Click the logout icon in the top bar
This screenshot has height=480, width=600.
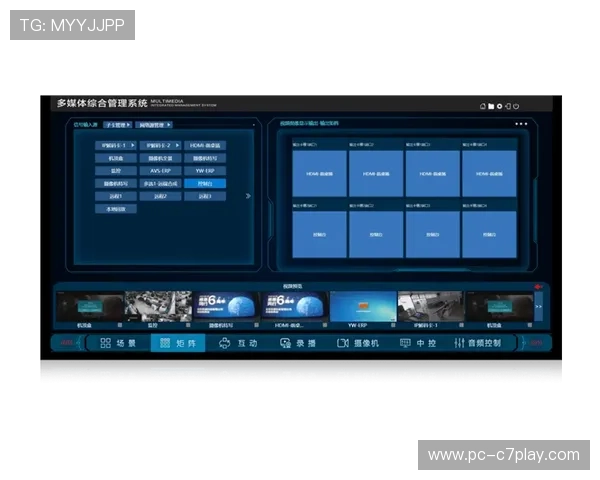508,106
